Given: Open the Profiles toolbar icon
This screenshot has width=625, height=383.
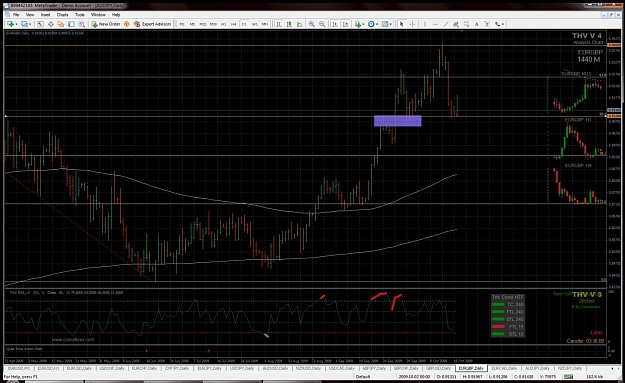Looking at the screenshot, I should pyautogui.click(x=24, y=24).
